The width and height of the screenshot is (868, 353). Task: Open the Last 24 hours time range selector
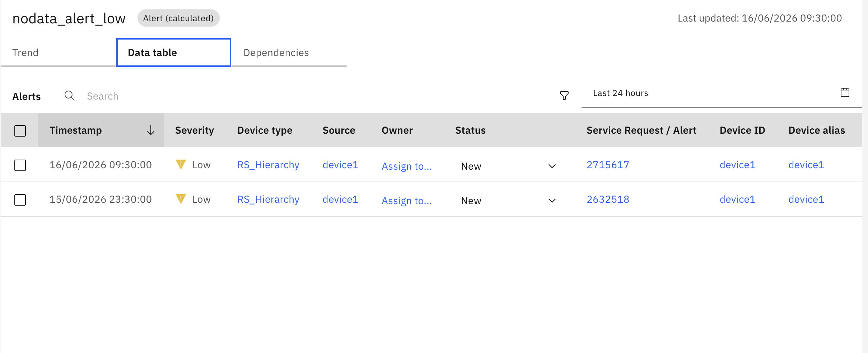pos(722,93)
